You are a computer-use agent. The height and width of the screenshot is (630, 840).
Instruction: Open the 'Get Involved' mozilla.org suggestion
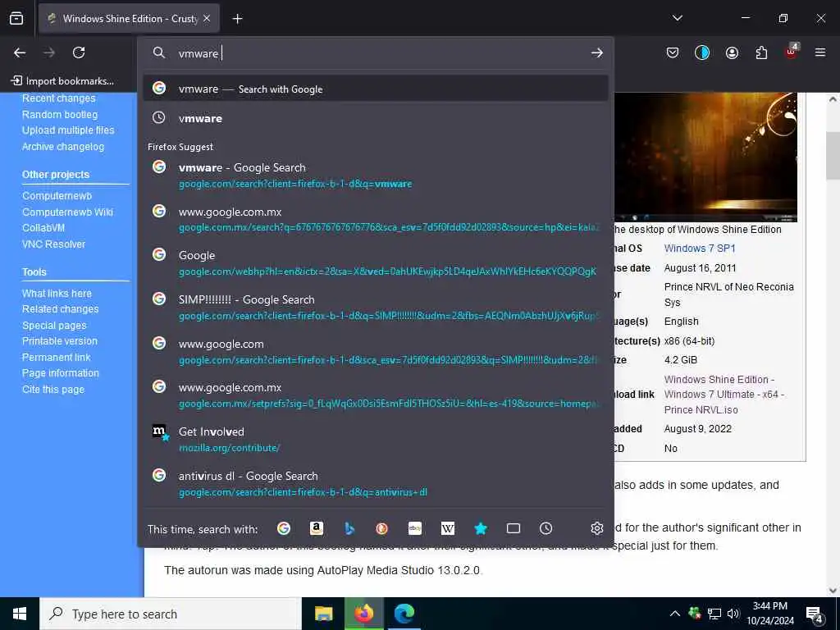point(376,440)
